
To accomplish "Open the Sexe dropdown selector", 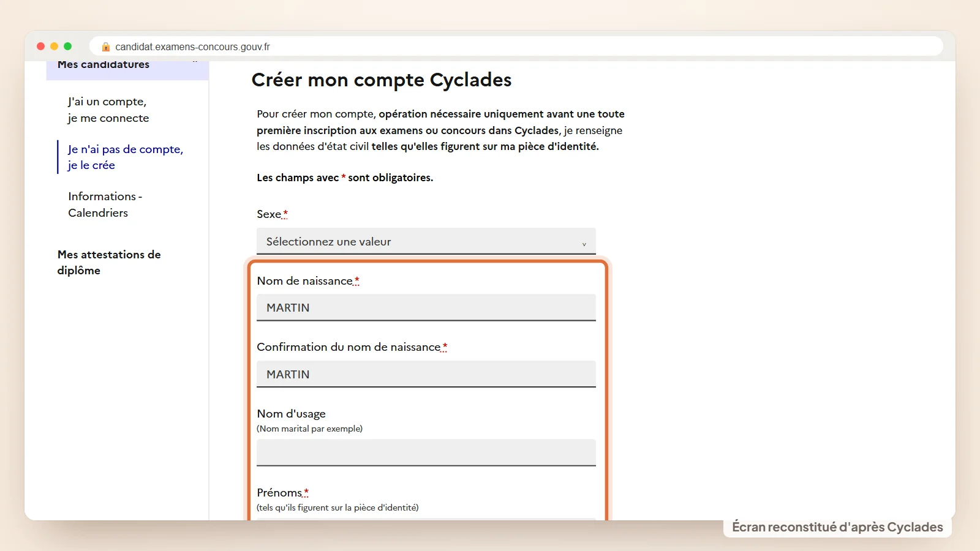I will (x=426, y=241).
